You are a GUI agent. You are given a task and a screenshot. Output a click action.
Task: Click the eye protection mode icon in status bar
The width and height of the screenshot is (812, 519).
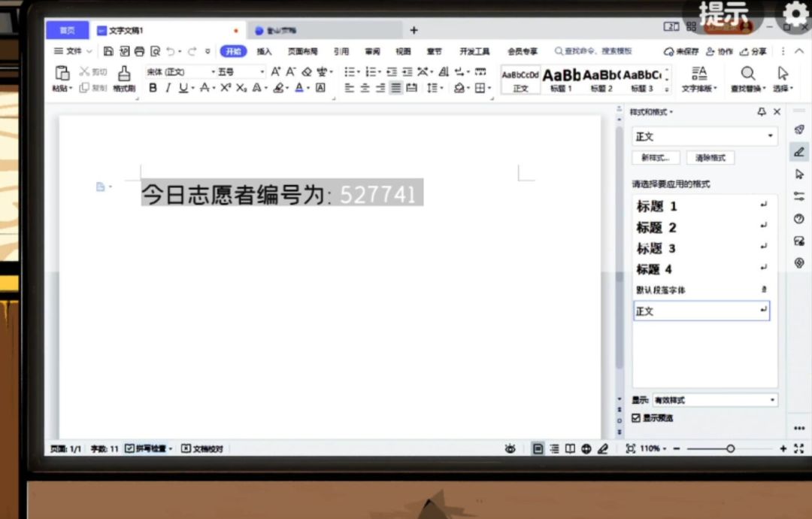click(x=510, y=449)
